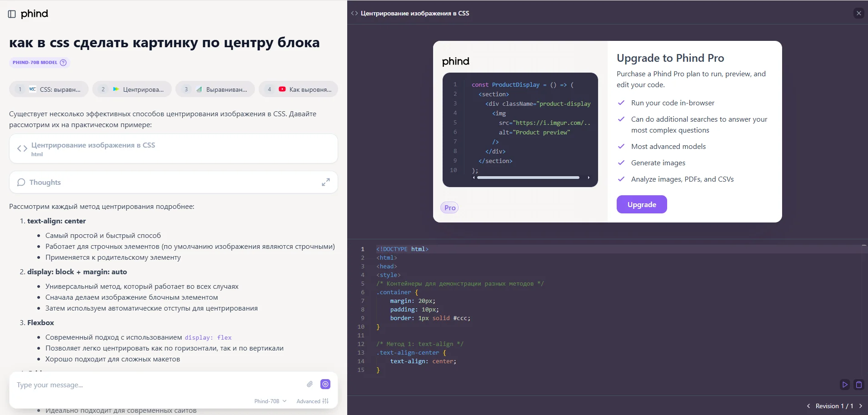Viewport: 868px width, 415px height.
Task: Attach a file with paperclip icon
Action: tap(309, 384)
